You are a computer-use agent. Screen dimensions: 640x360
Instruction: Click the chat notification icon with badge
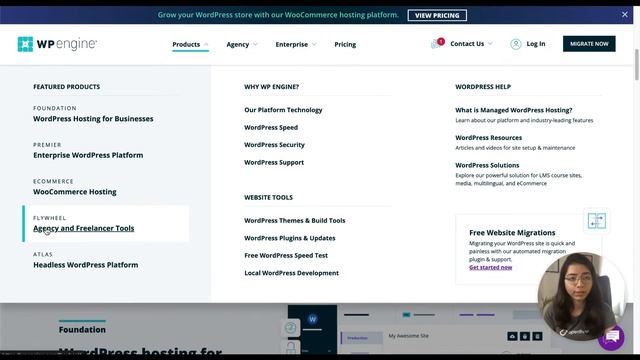437,43
